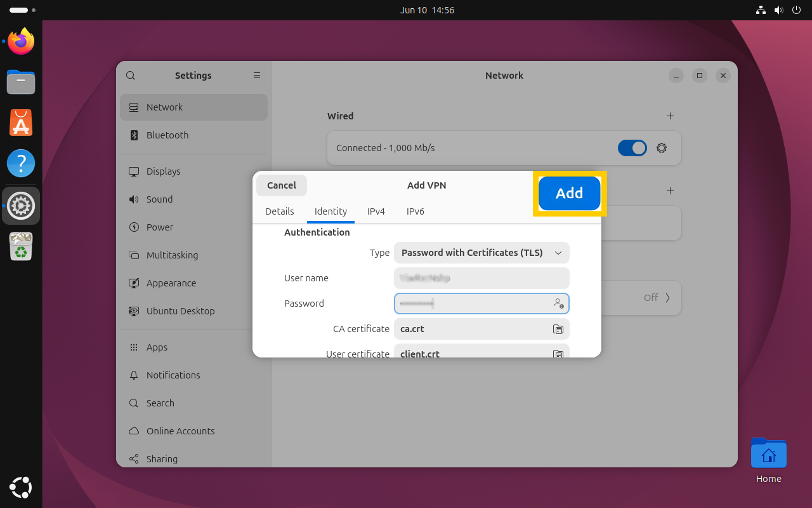Select Ubuntu Desktop in sidebar
Screen dimensions: 812x508
tap(193, 311)
